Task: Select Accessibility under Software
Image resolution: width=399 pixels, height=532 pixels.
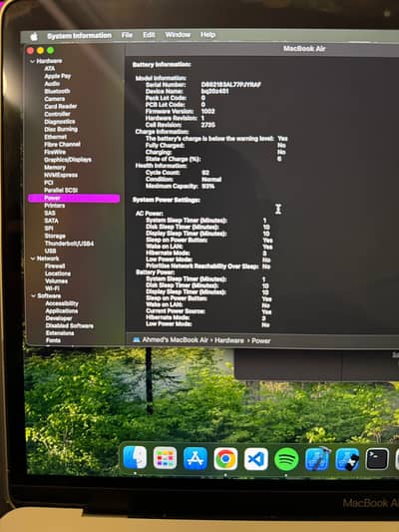Action: 62,303
